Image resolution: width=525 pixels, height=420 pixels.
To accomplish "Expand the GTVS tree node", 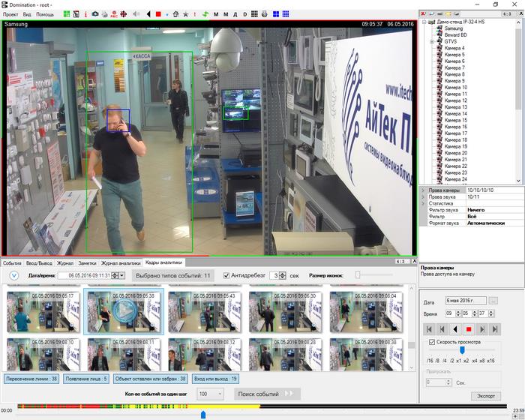I will pyautogui.click(x=432, y=41).
